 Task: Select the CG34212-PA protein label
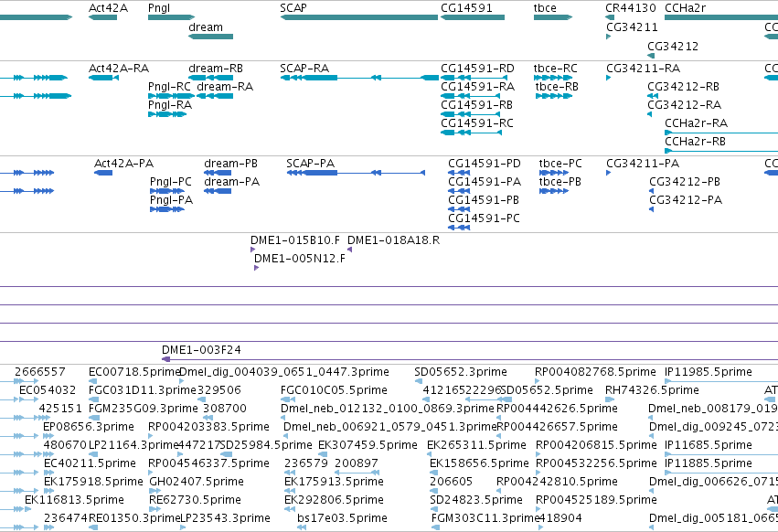pos(686,200)
